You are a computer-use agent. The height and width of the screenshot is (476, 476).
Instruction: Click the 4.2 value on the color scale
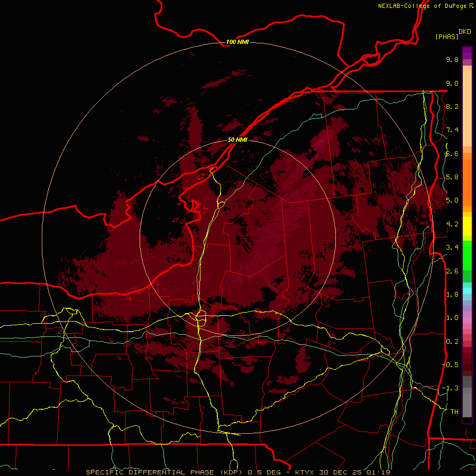click(x=452, y=224)
